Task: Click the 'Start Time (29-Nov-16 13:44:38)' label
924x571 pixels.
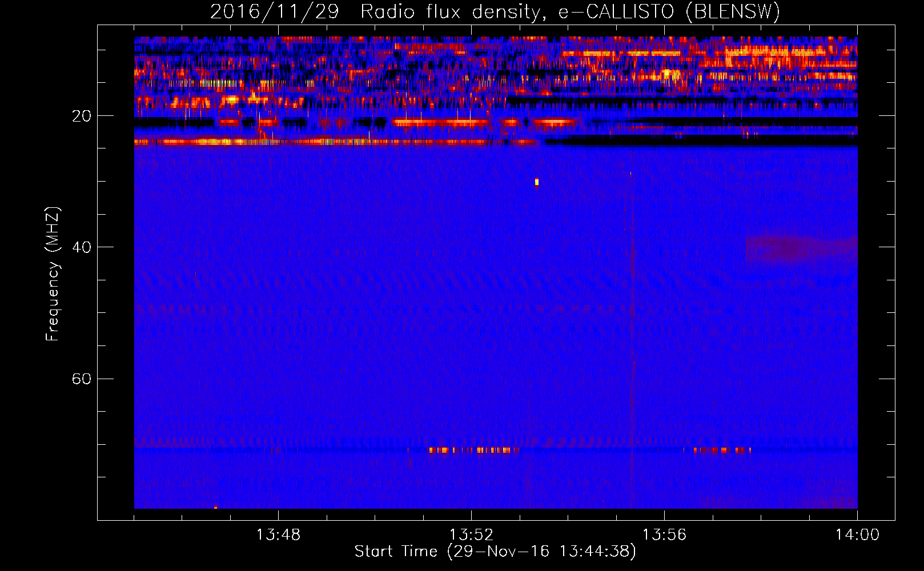Action: pyautogui.click(x=495, y=552)
